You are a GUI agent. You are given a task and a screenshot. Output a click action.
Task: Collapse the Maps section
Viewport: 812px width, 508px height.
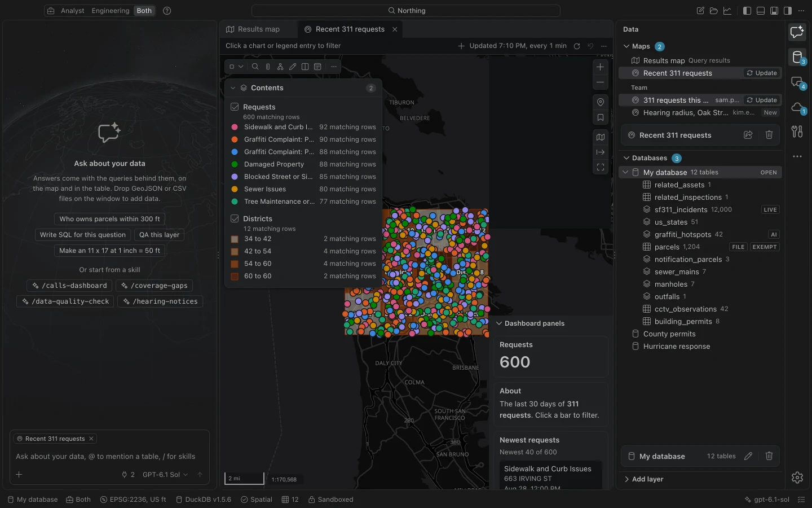click(626, 46)
